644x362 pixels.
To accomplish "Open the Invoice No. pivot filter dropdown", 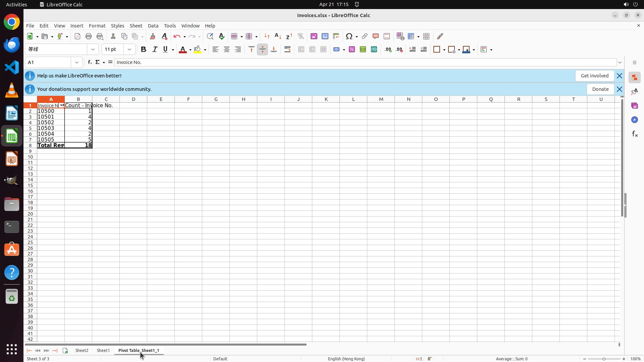I will click(x=62, y=105).
